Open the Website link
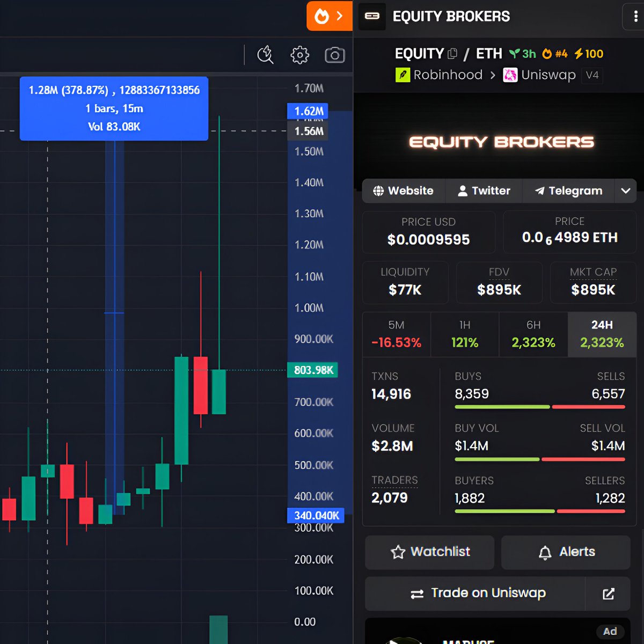Viewport: 644px width, 644px height. click(x=404, y=191)
